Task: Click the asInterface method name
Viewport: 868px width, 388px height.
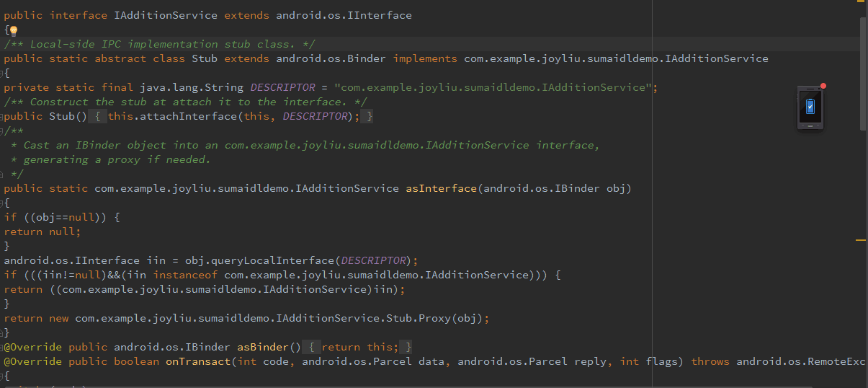Action: coord(441,188)
